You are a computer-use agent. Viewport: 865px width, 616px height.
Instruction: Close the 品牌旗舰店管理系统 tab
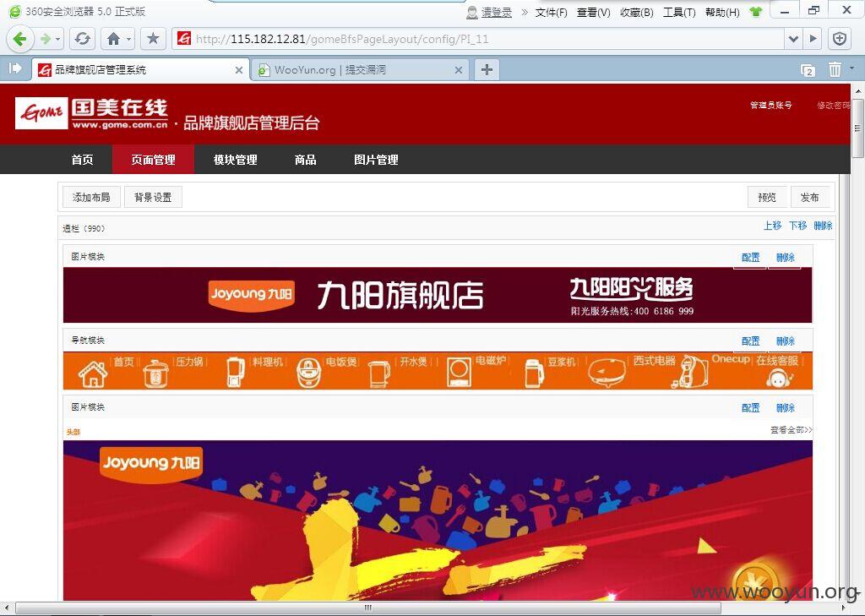[239, 70]
